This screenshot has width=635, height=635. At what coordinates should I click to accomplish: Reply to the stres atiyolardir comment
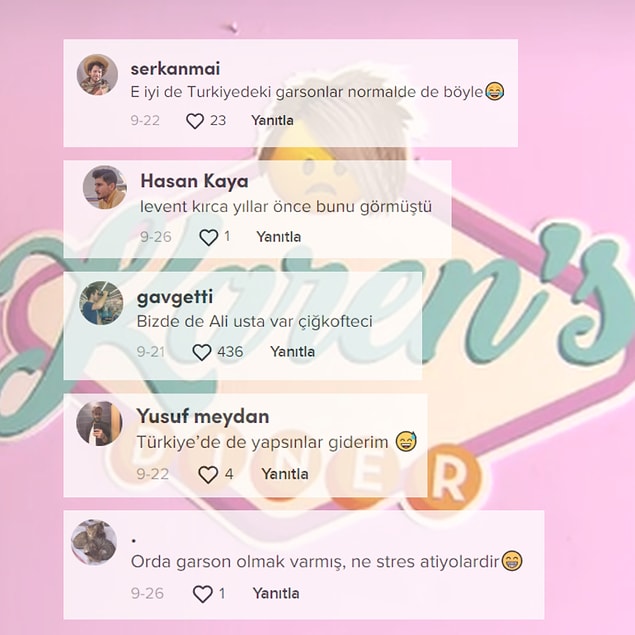276,593
